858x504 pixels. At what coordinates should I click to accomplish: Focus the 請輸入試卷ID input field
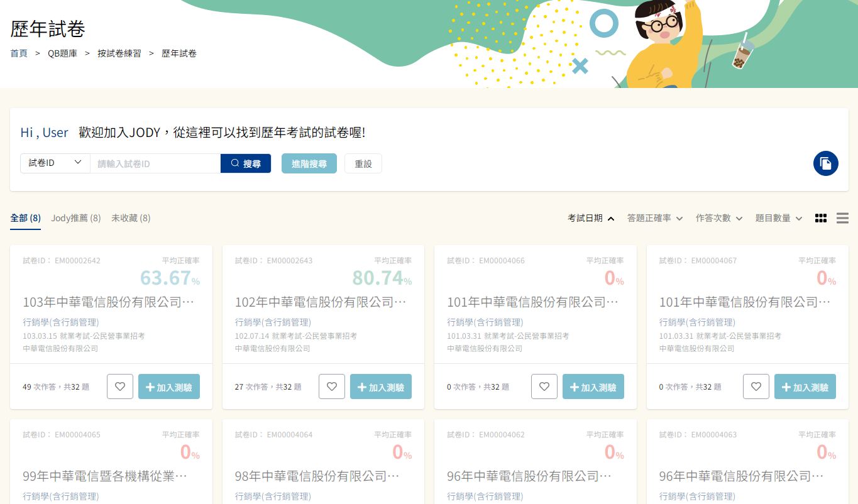tap(155, 163)
